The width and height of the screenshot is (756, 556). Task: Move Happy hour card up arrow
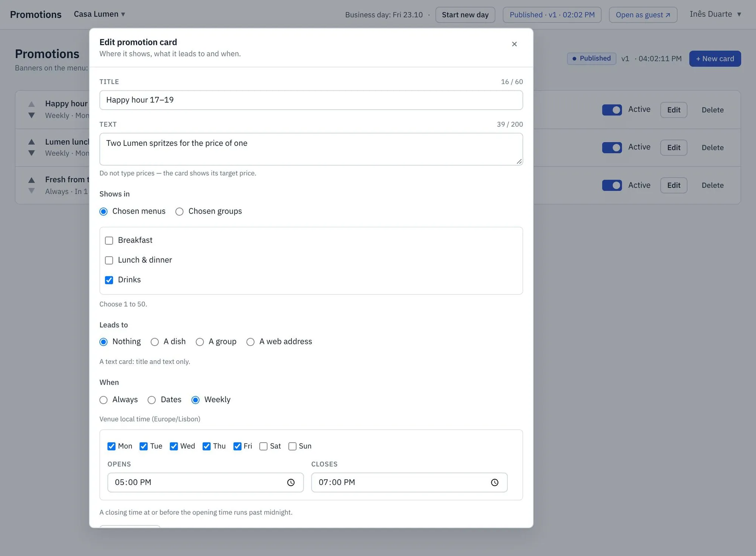32,104
